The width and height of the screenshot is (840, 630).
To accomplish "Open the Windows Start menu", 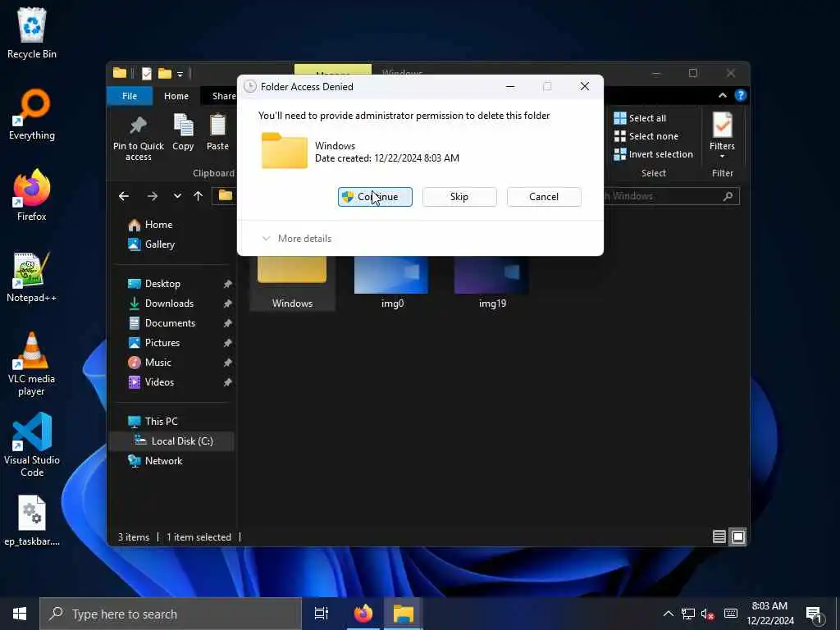I will coord(20,614).
